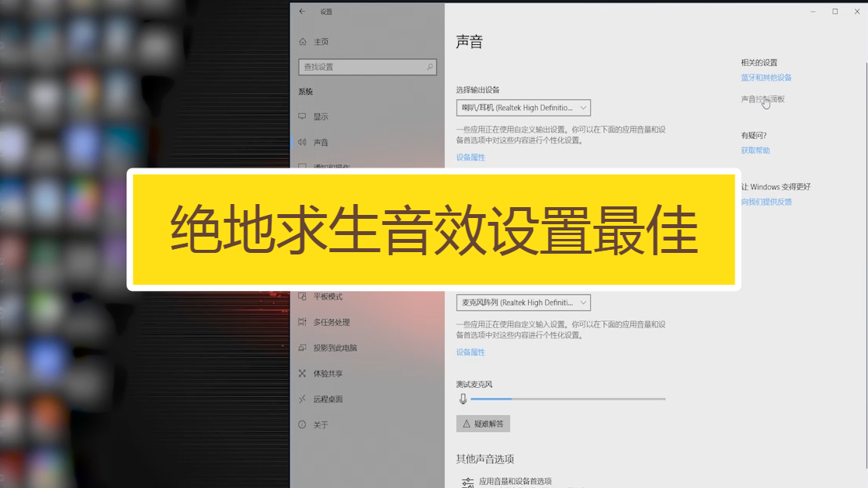Open 声音控制面板 link

click(x=763, y=99)
